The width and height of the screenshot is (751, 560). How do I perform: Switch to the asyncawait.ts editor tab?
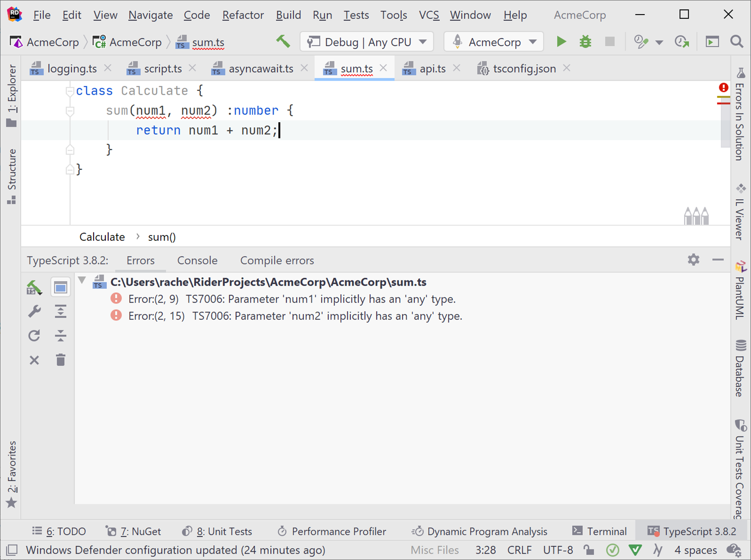click(260, 69)
